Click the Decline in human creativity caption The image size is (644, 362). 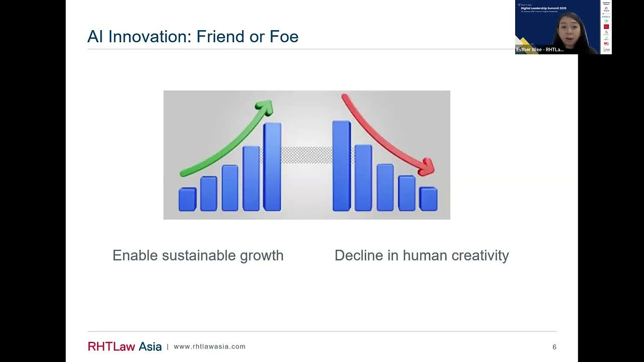[422, 255]
